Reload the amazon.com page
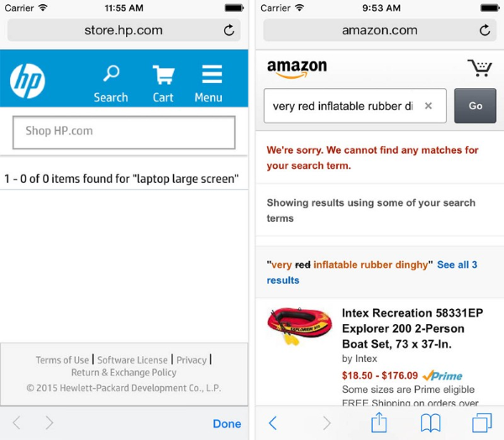This screenshot has height=440, width=504. coord(485,31)
